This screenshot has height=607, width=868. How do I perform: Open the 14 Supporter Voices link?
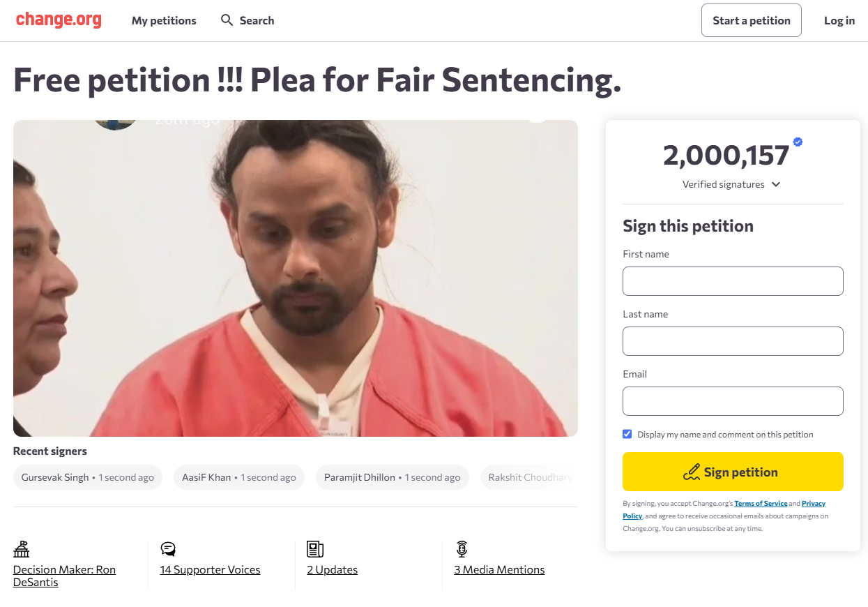coord(210,569)
